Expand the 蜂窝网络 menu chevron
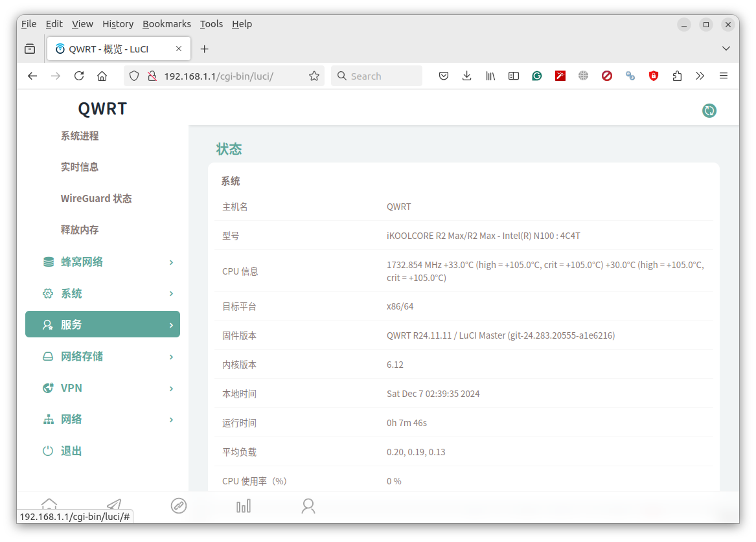Image resolution: width=756 pixels, height=542 pixels. (x=171, y=262)
